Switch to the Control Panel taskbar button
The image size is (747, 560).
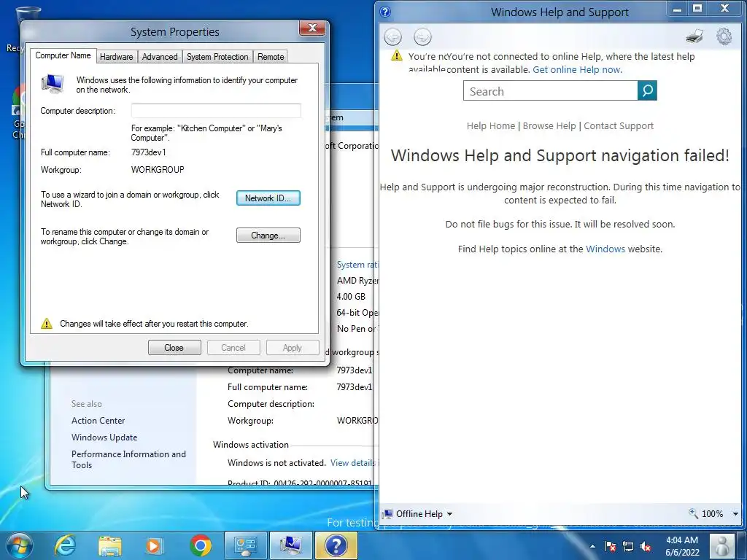pos(245,545)
